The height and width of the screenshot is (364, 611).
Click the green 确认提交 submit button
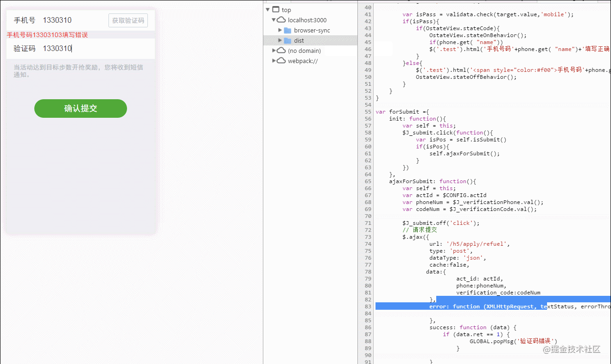click(x=81, y=109)
